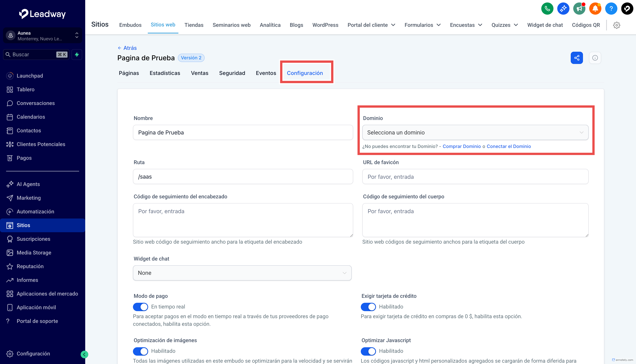
Task: Click the green lightning bolt icon
Action: tap(77, 55)
